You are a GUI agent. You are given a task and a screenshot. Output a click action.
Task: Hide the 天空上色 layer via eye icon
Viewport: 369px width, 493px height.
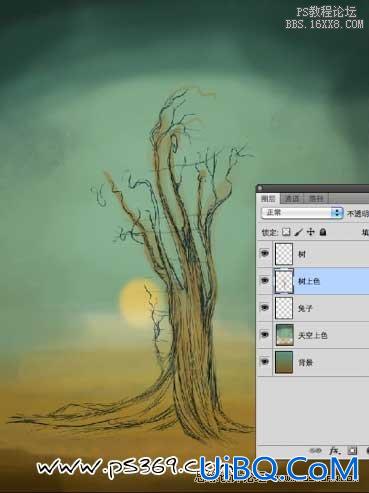(x=265, y=335)
